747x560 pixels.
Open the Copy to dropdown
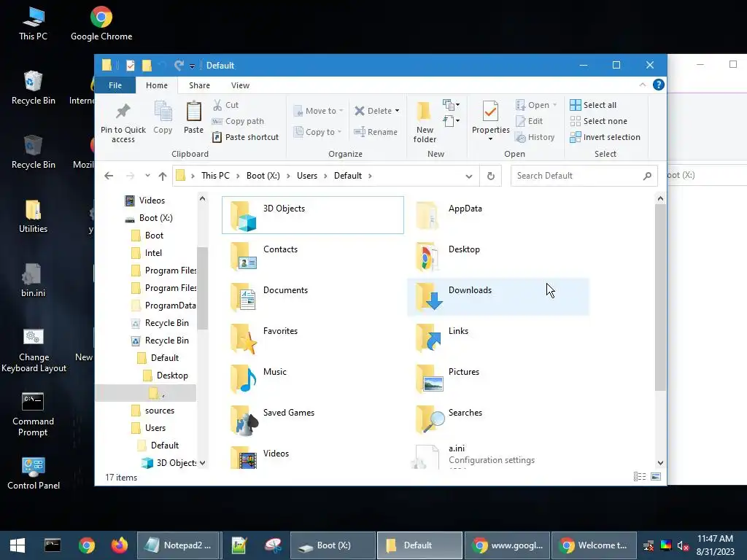318,132
